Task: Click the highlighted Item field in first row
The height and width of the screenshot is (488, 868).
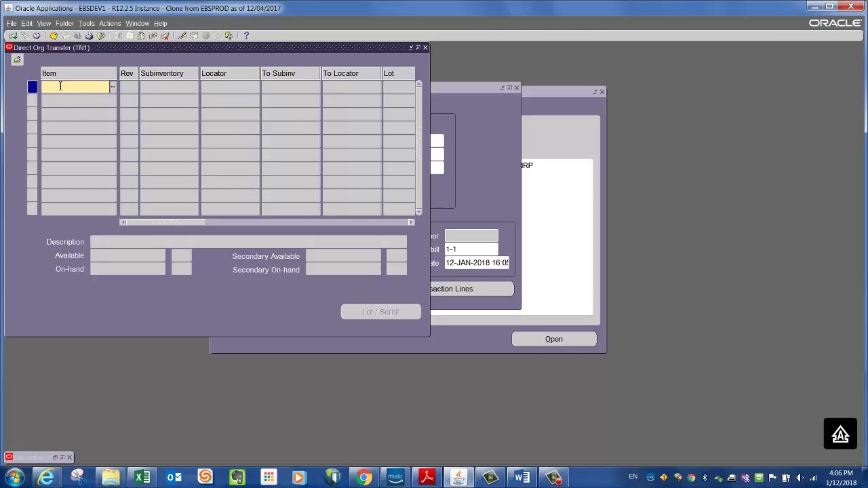Action: point(75,87)
